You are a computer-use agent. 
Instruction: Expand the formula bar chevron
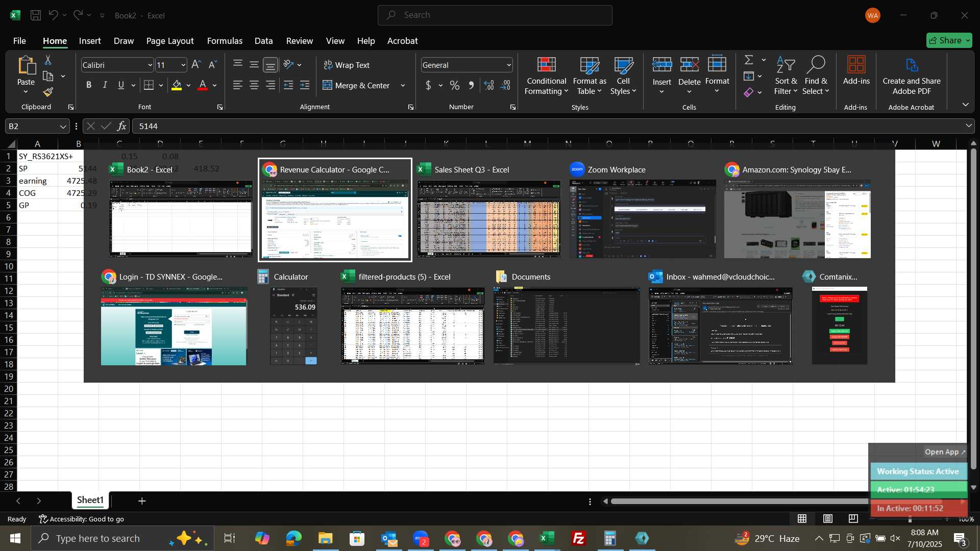(968, 126)
